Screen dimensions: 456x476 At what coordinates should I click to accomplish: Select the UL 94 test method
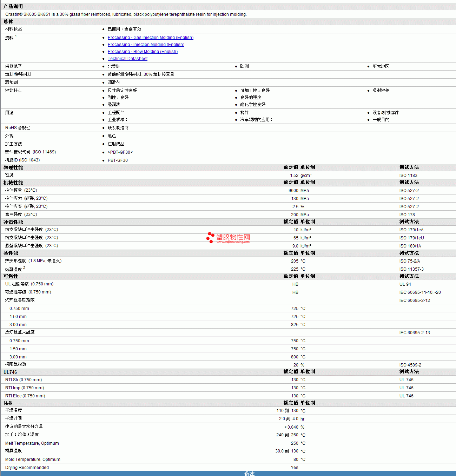point(405,284)
